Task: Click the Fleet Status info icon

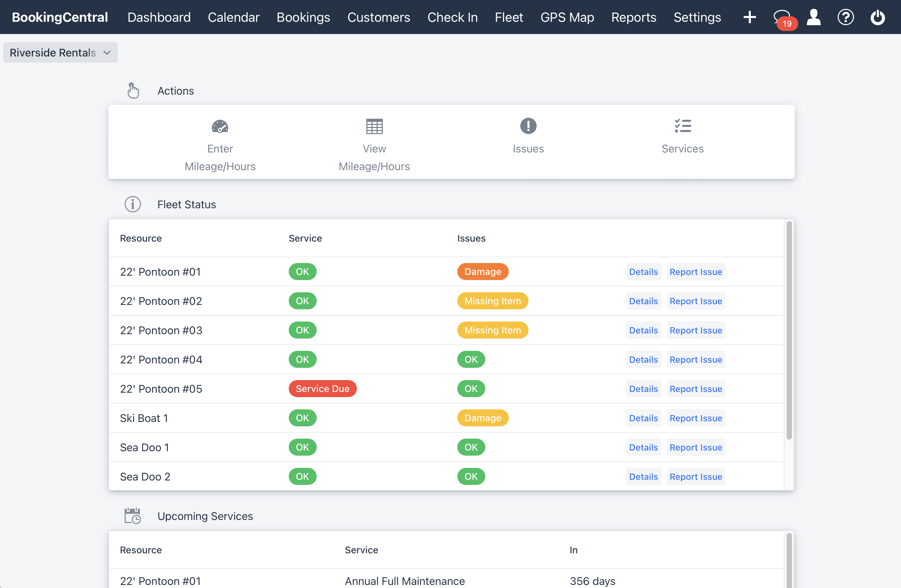Action: (133, 204)
